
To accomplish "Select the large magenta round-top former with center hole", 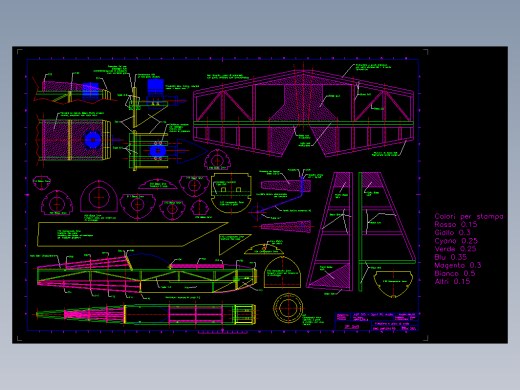I will click(99, 197).
